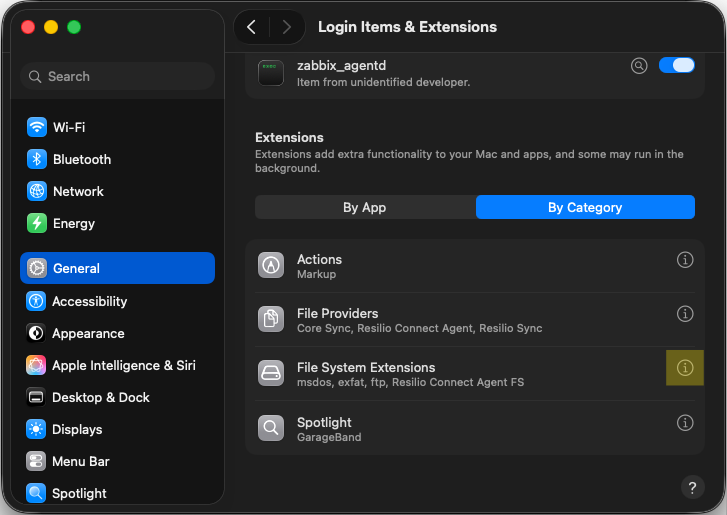Click the Markup subtitle under Actions
Viewport: 727px width, 515px height.
click(317, 274)
